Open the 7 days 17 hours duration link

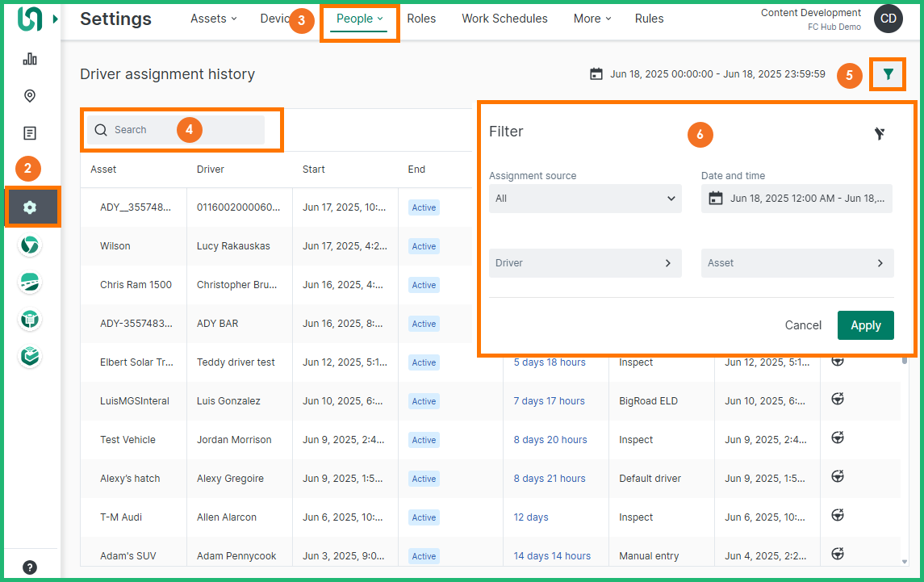tap(549, 401)
